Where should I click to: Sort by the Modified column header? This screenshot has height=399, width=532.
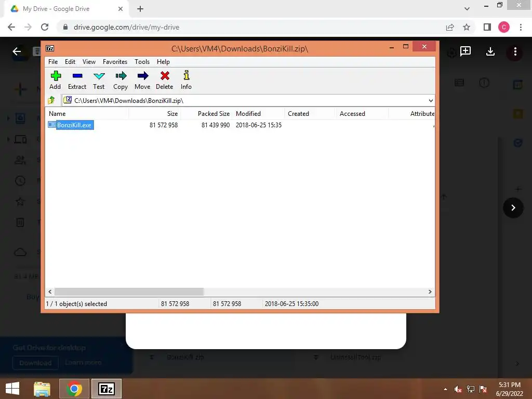pos(258,114)
